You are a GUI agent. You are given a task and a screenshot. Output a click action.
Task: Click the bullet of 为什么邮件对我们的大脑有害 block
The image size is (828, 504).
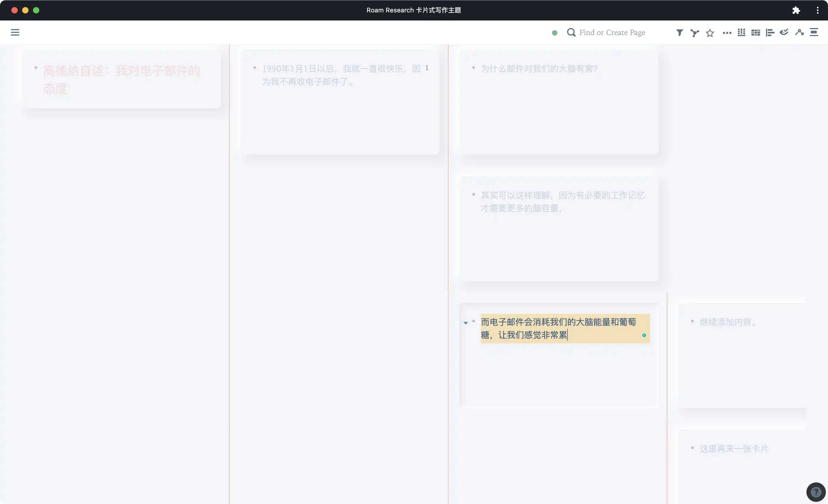coord(474,68)
